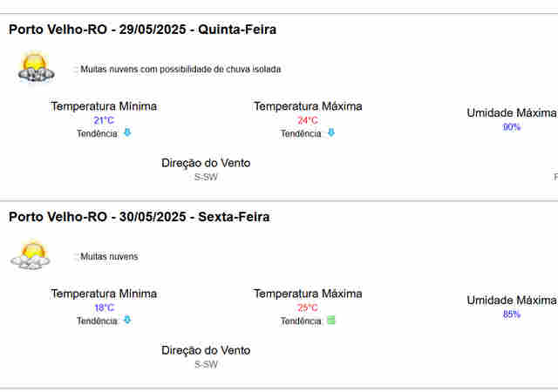Click the 18°C minimum temperature value
558x392 pixels.
[104, 308]
